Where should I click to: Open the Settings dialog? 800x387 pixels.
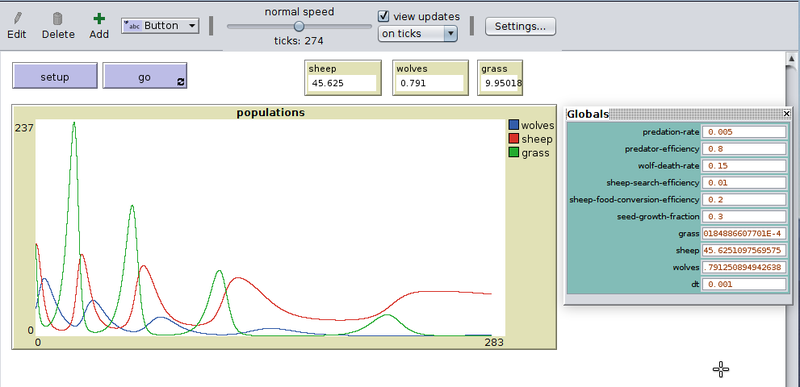point(520,26)
